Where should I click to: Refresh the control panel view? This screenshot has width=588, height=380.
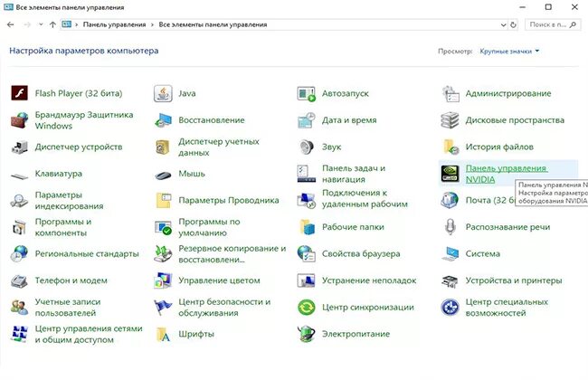click(514, 24)
